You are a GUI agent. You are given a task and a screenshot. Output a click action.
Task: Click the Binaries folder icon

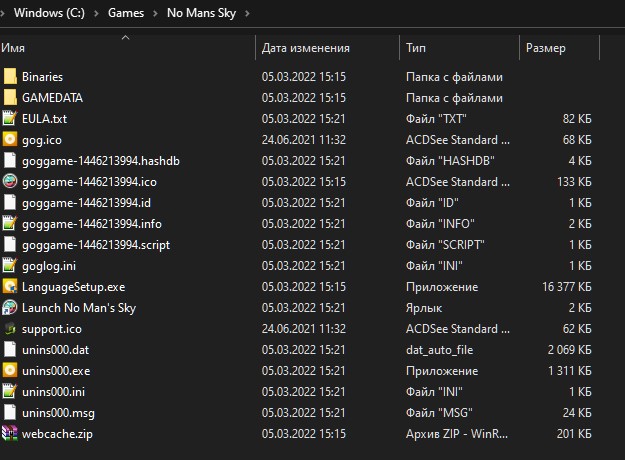[x=10, y=77]
